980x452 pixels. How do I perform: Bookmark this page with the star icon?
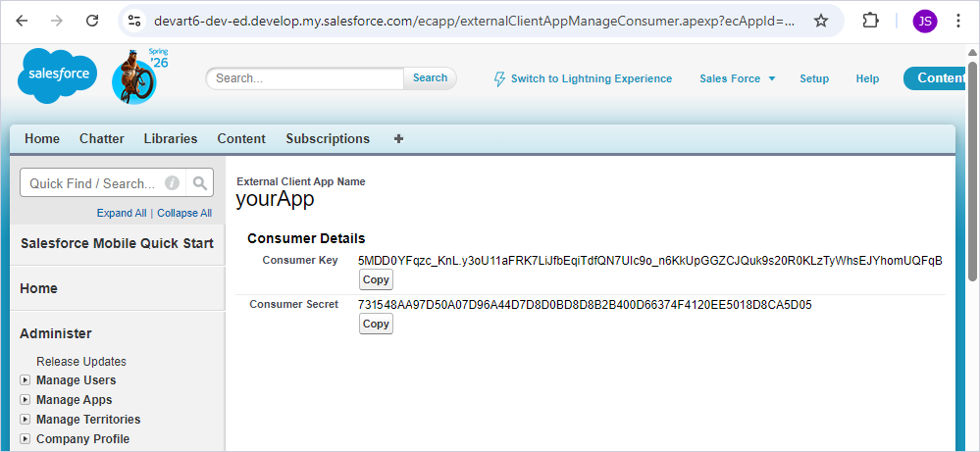coord(821,22)
